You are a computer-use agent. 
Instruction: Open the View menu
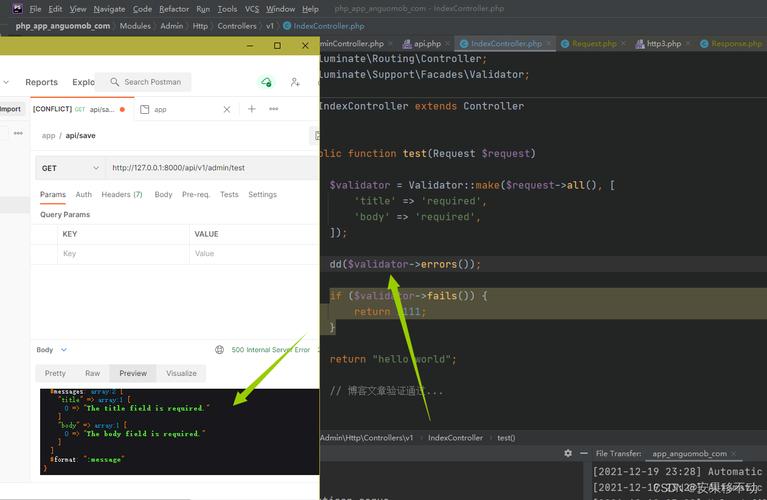[x=78, y=9]
